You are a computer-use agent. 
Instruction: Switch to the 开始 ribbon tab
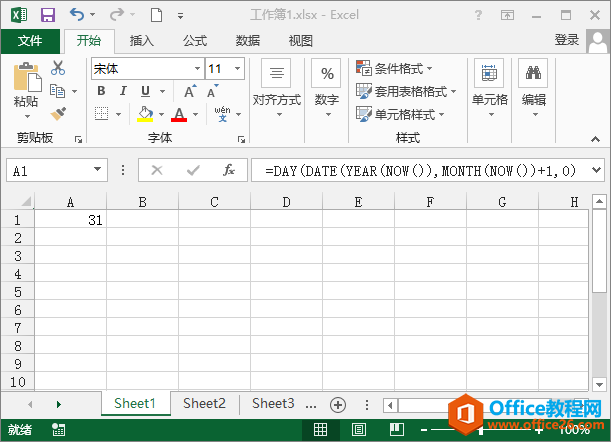pyautogui.click(x=89, y=41)
